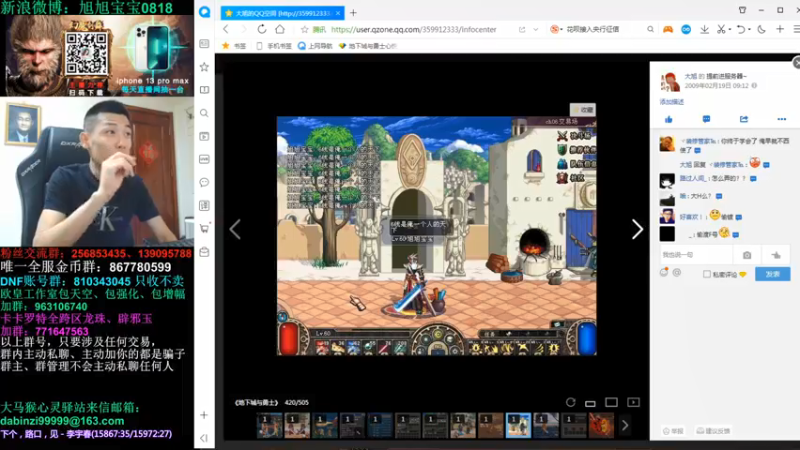Select the first thumbnail in strip
The image size is (800, 450).
[x=269, y=426]
